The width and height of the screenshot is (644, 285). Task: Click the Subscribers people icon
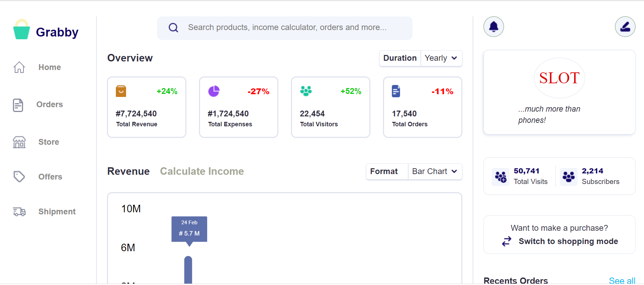click(569, 177)
